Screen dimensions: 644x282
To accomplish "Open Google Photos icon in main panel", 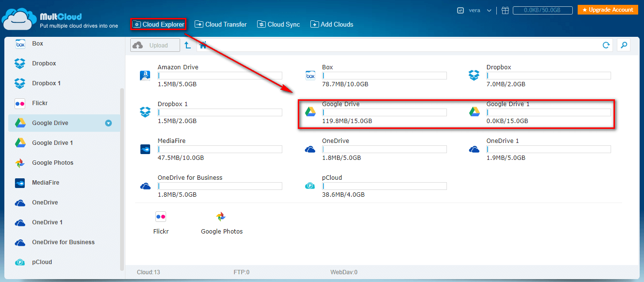I will point(221,217).
